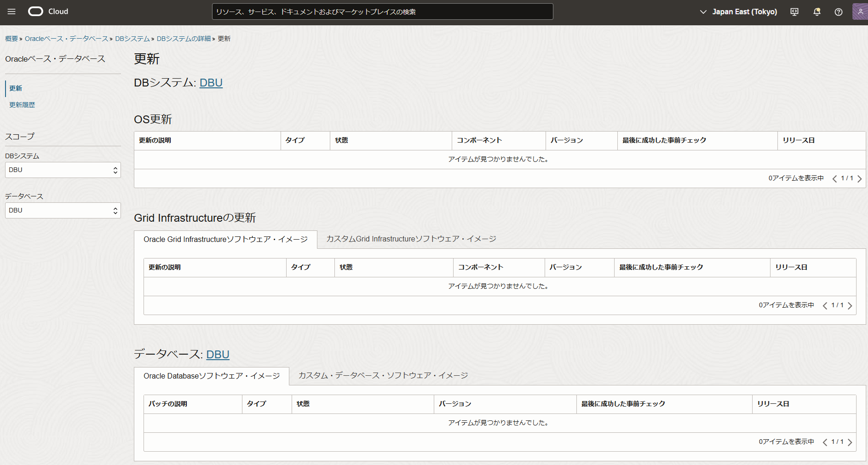The width and height of the screenshot is (868, 465).
Task: Next page arrow in database patch table
Action: [850, 442]
